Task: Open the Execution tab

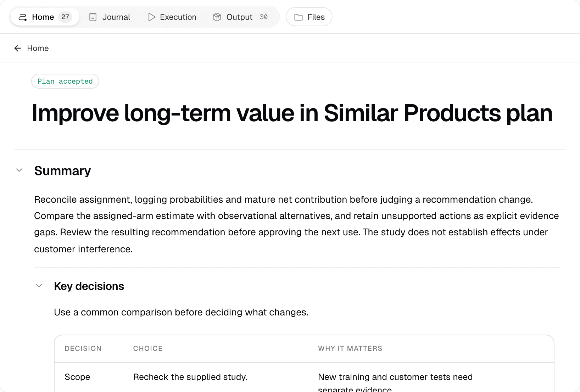Action: [172, 17]
